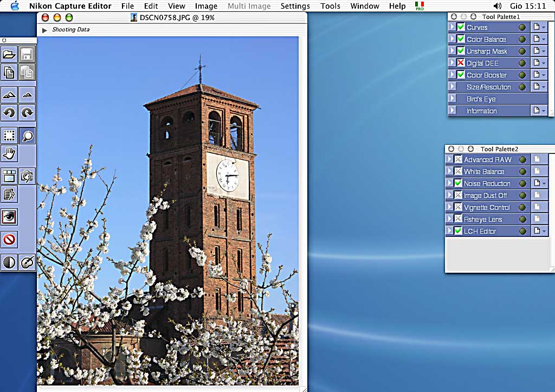This screenshot has width=555, height=392.
Task: Uncheck the Color Balance checkbox
Action: pos(461,39)
